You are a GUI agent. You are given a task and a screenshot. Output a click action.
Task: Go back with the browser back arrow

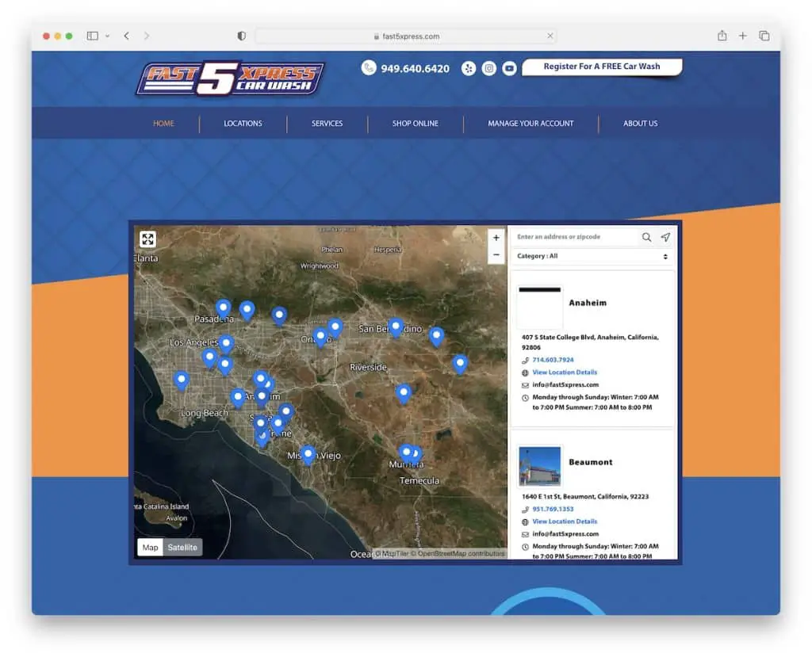(x=126, y=36)
